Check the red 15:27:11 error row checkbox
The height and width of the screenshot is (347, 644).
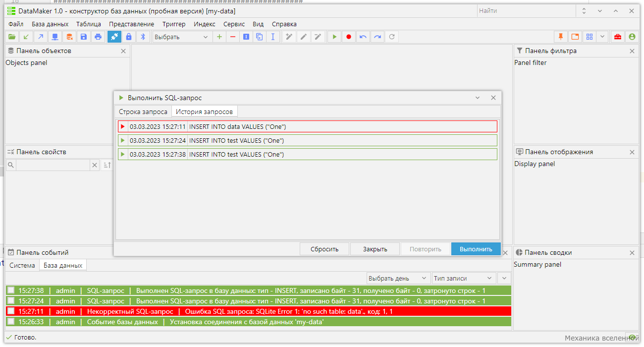pos(11,311)
